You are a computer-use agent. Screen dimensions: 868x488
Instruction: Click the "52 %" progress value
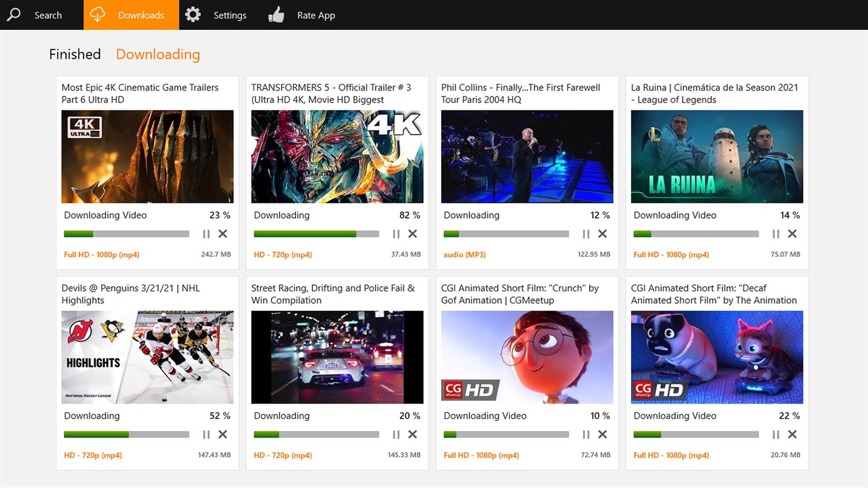coord(220,416)
